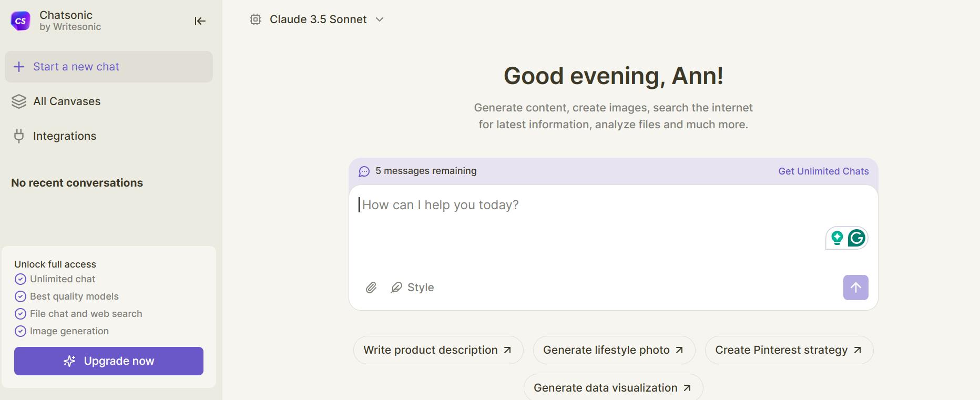The image size is (980, 400).
Task: Open All Canvases
Action: (67, 101)
